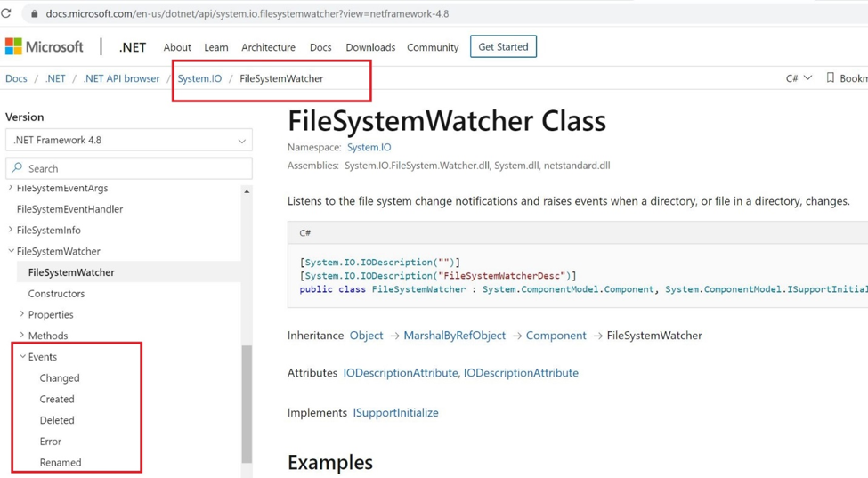This screenshot has height=478, width=868.
Task: Open the Docs menu item
Action: tap(320, 47)
